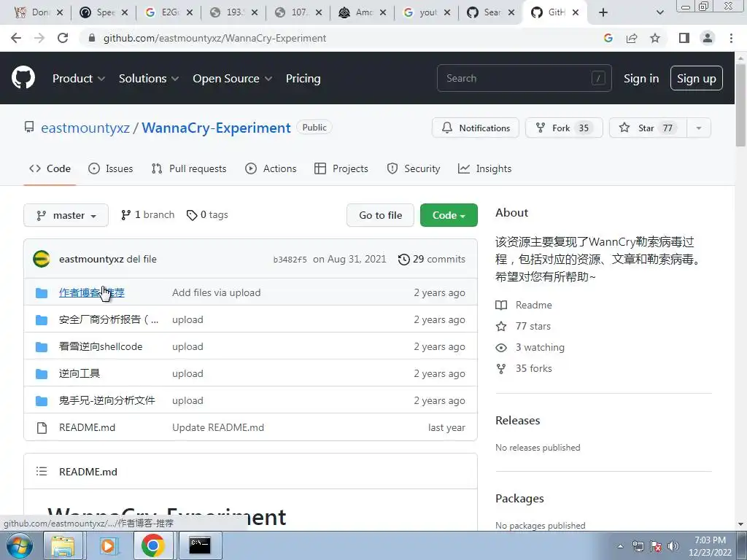Open commit hash b3482f5
Viewport: 747px width, 560px height.
(290, 260)
